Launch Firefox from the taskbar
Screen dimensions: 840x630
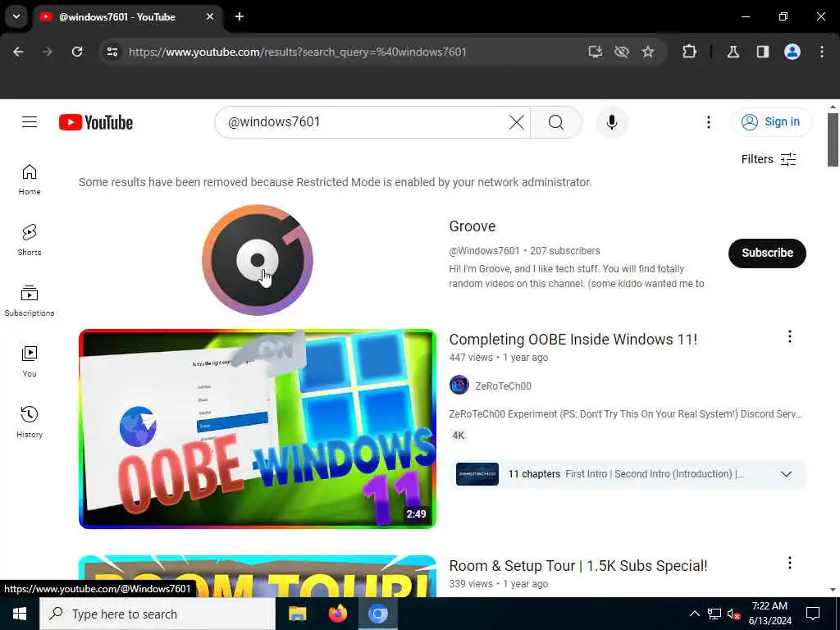(337, 614)
